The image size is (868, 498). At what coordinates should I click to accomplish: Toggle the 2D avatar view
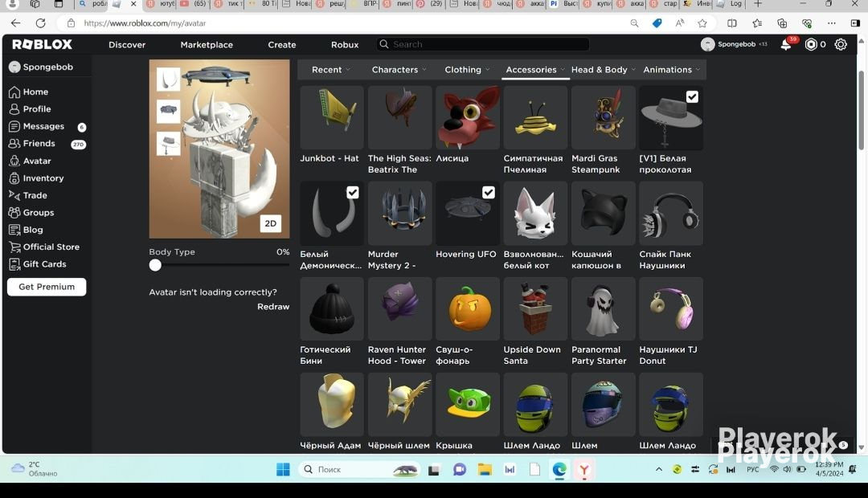coord(271,223)
